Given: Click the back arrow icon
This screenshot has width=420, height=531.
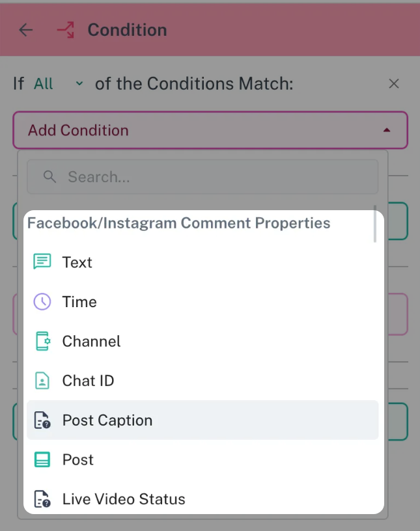Looking at the screenshot, I should click(26, 30).
